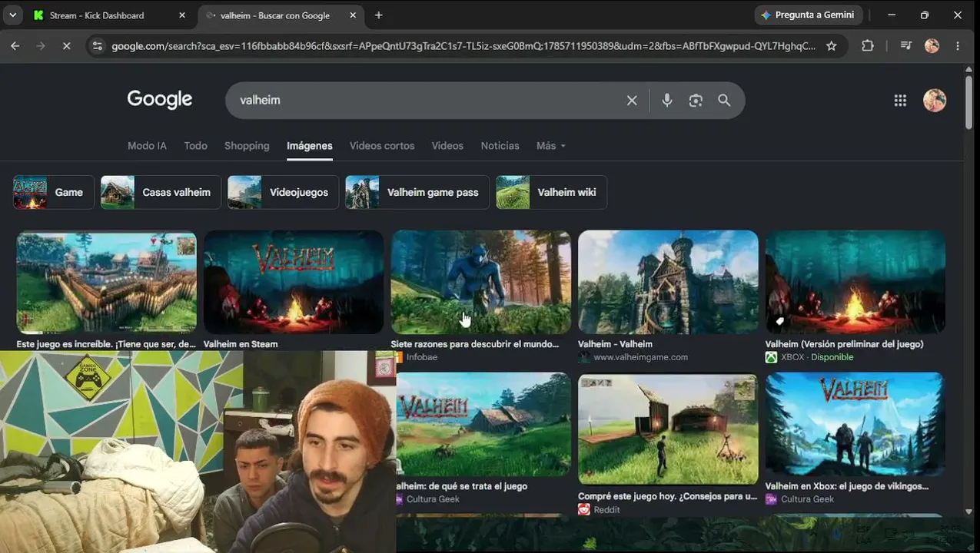The height and width of the screenshot is (553, 980).
Task: Open the tab search dropdown arrow
Action: pyautogui.click(x=12, y=15)
